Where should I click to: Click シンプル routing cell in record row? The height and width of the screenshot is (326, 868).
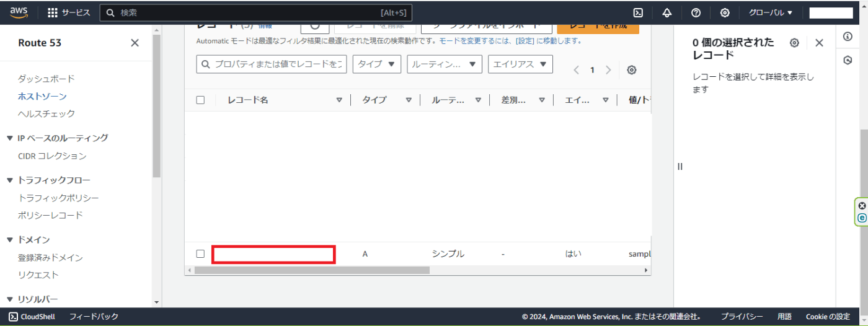pos(448,253)
